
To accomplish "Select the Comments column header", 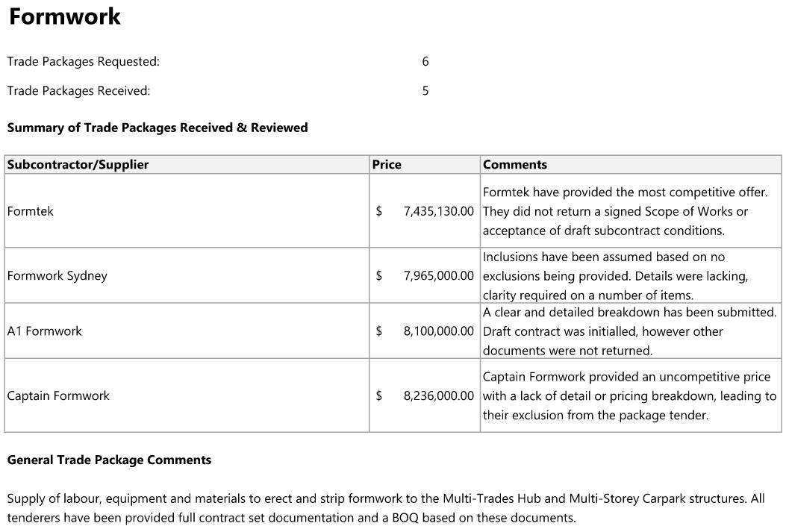I will (x=515, y=165).
